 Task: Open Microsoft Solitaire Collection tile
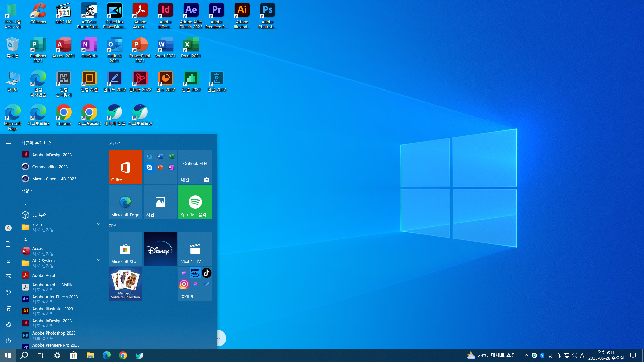pos(125,284)
